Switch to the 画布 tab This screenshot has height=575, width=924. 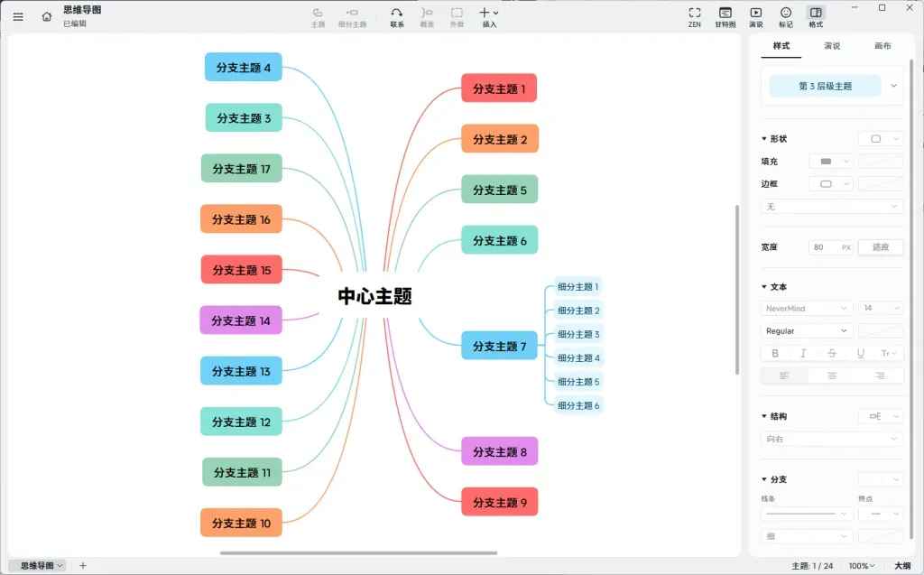tap(882, 46)
